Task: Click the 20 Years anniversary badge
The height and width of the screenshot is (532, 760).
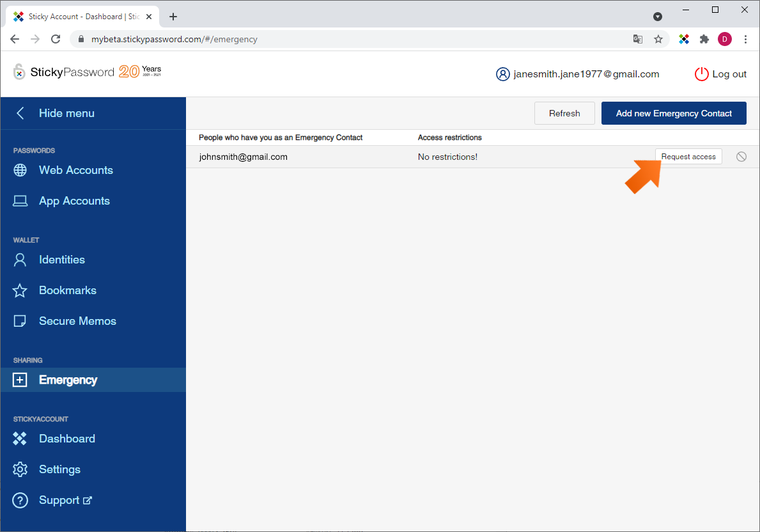Action: point(140,72)
